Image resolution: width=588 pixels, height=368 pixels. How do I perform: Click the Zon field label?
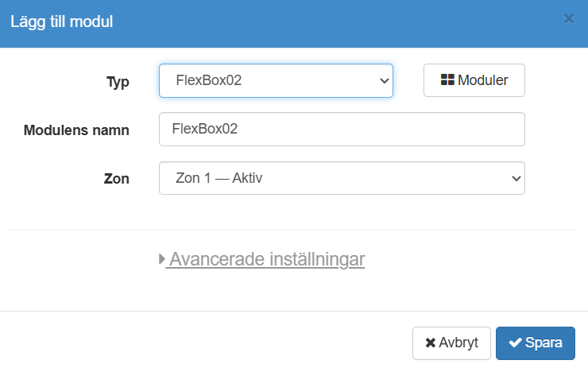pyautogui.click(x=118, y=179)
